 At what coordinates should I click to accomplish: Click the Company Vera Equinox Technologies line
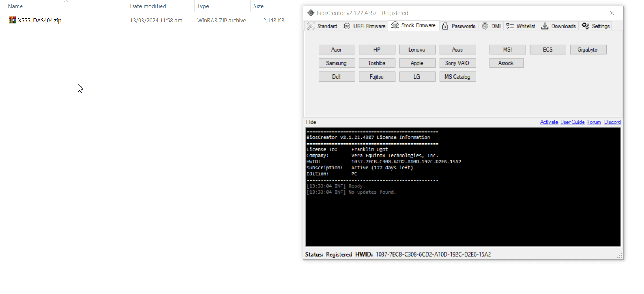click(372, 155)
